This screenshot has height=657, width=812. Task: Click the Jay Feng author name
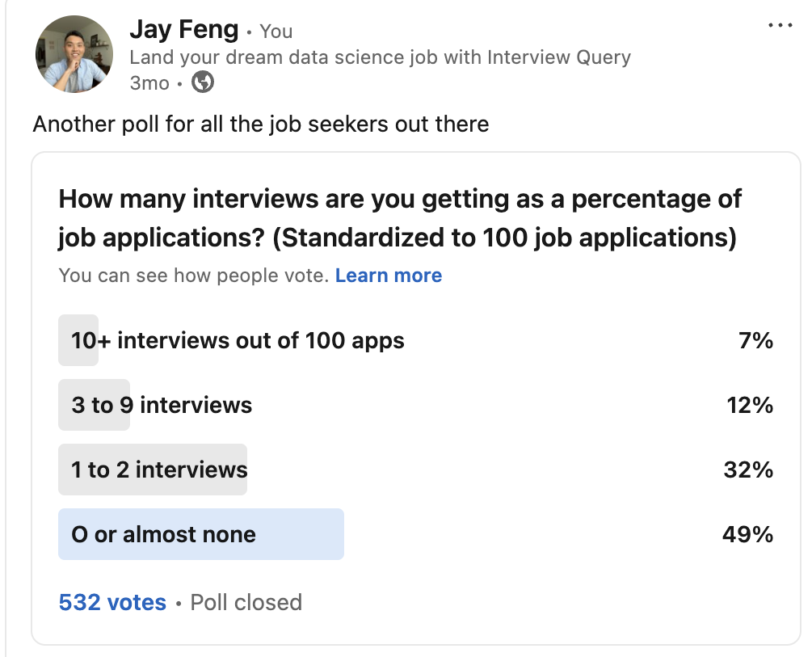tap(183, 31)
